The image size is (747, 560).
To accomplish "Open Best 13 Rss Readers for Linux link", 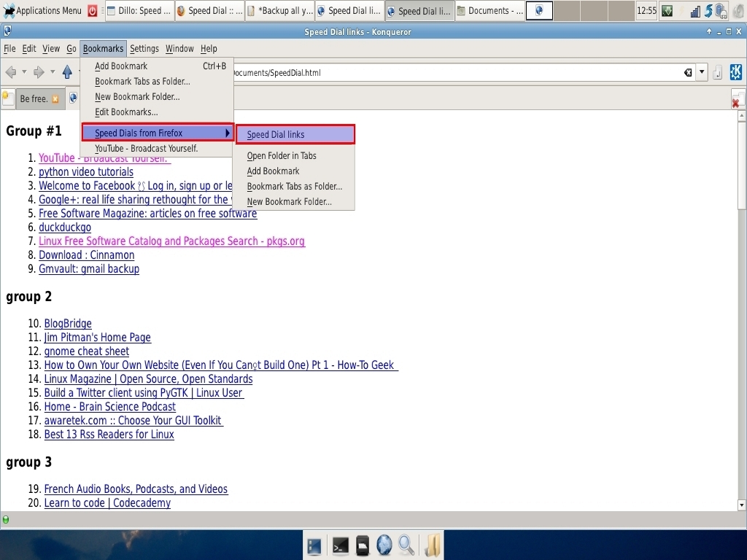I will click(x=109, y=434).
